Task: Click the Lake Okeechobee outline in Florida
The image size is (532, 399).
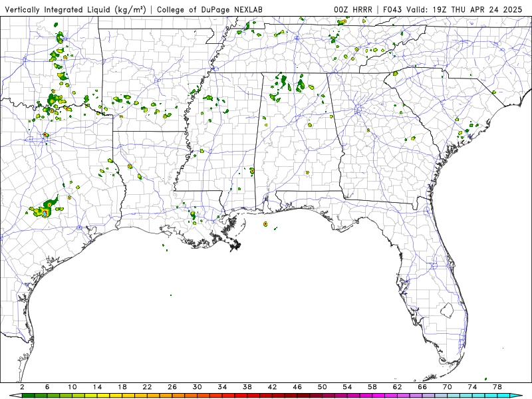Action: click(x=447, y=310)
